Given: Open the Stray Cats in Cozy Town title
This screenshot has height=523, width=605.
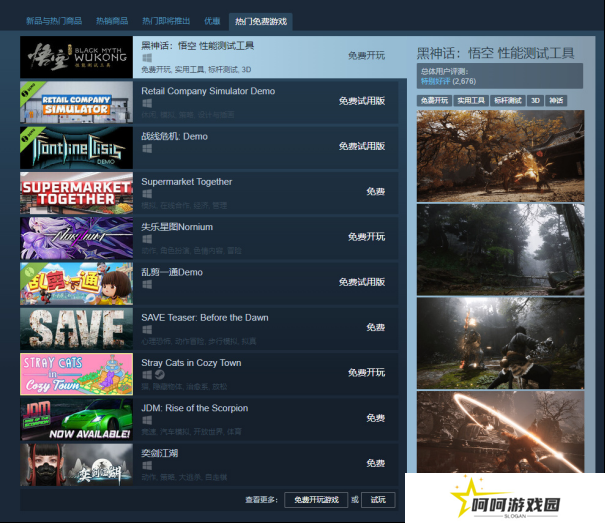Looking at the screenshot, I should point(191,363).
